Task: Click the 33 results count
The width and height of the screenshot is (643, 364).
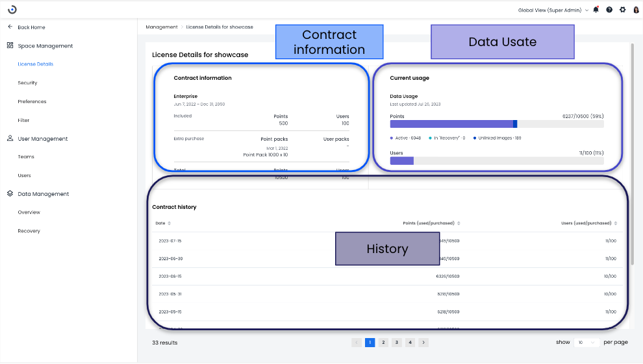Action: 165,343
